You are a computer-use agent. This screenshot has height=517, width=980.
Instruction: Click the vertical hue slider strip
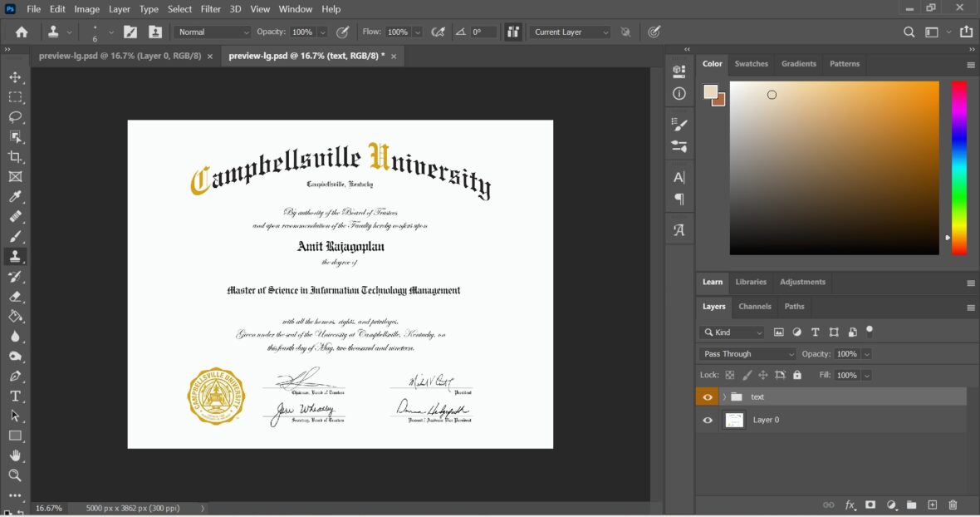(958, 168)
